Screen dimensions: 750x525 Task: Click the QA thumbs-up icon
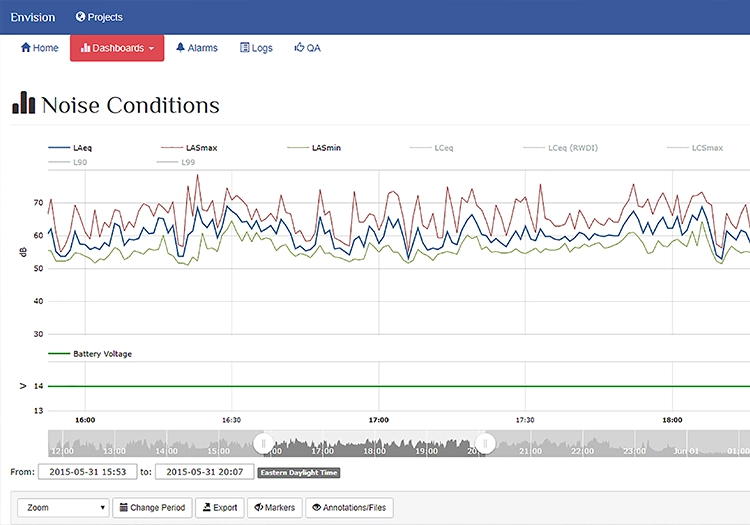(299, 47)
